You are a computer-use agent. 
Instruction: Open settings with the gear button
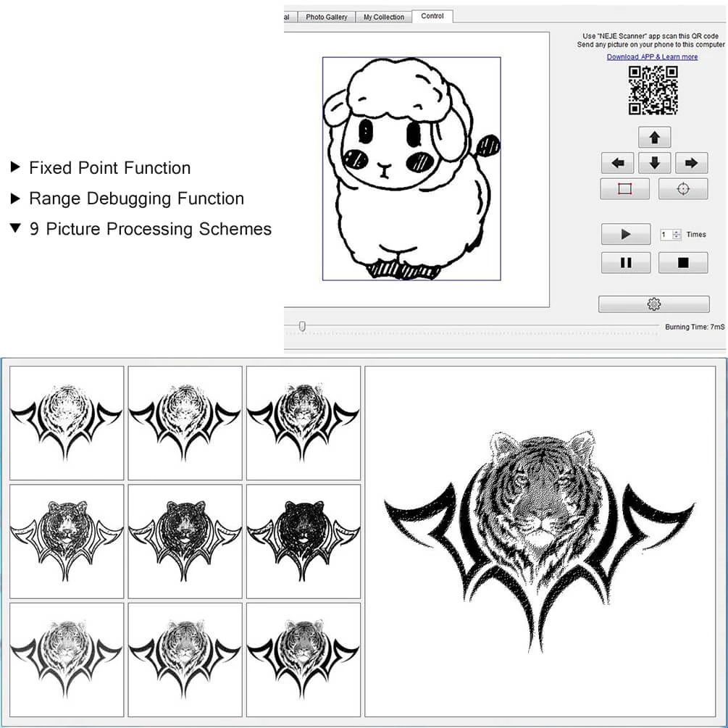point(653,304)
